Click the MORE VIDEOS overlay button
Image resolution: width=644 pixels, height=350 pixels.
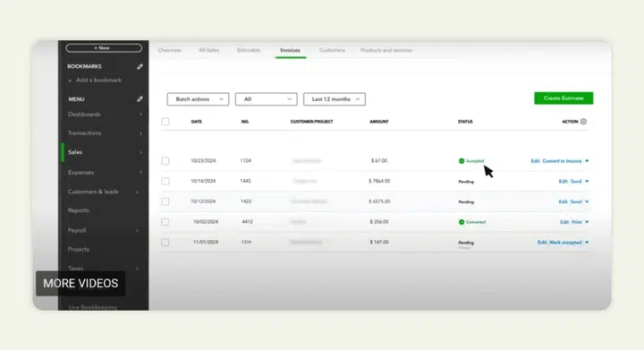[80, 284]
